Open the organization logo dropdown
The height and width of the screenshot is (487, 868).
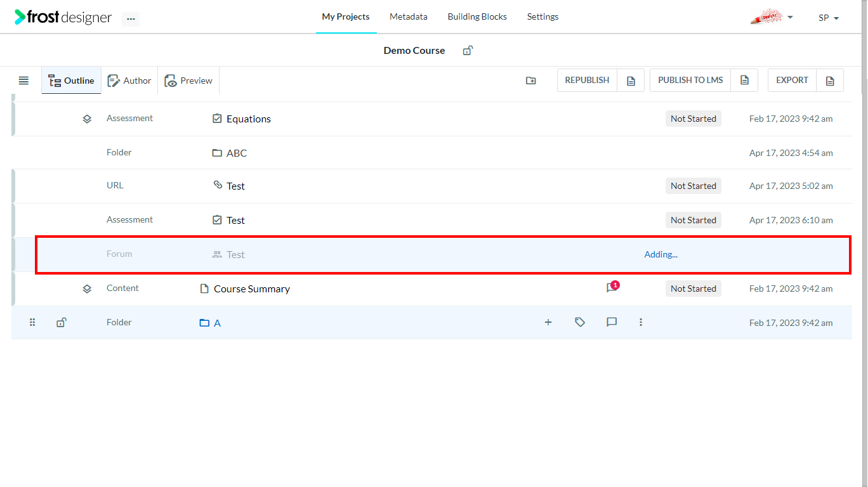pos(772,17)
